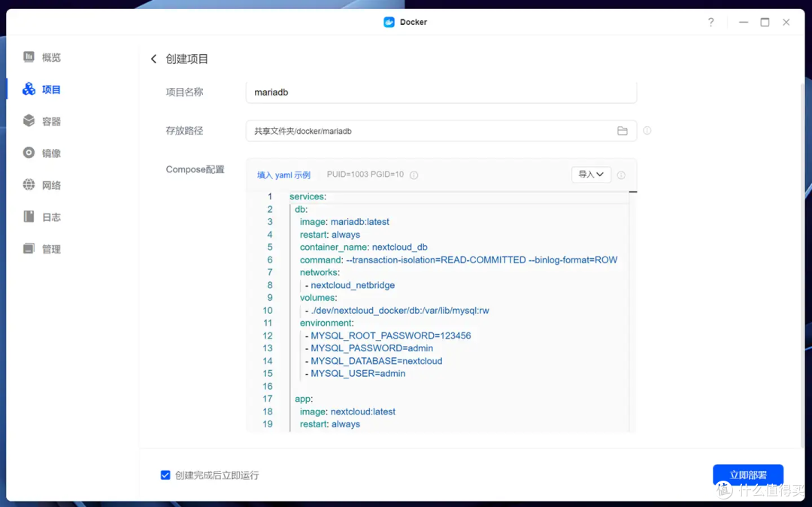
Task: Open the 导入 import dropdown
Action: click(591, 175)
